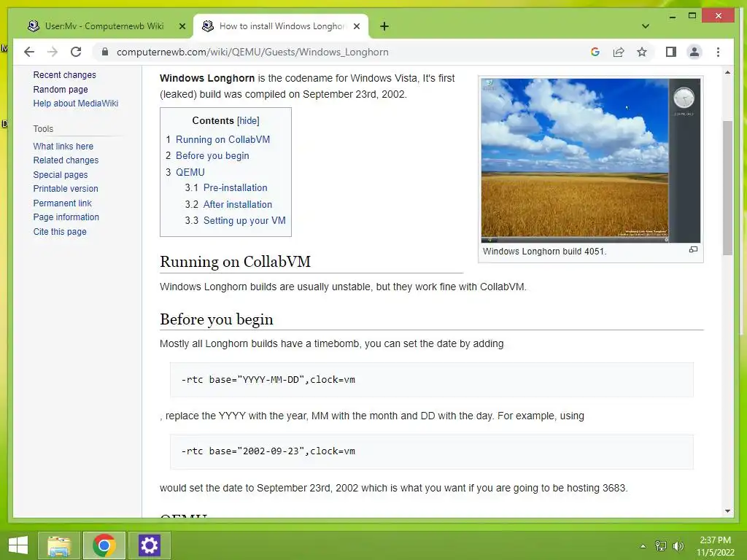This screenshot has width=747, height=560.
Task: Close the How to install Windows Longhorn tab
Action: point(356,26)
